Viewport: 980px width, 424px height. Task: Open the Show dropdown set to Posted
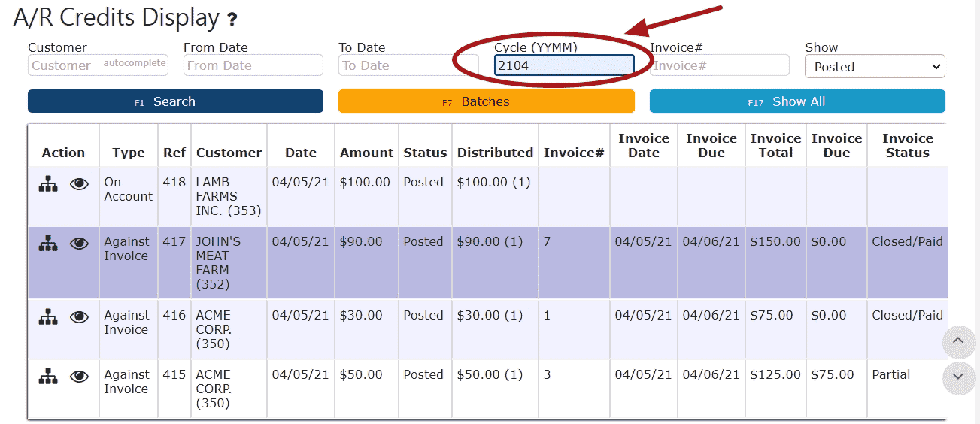(x=875, y=66)
